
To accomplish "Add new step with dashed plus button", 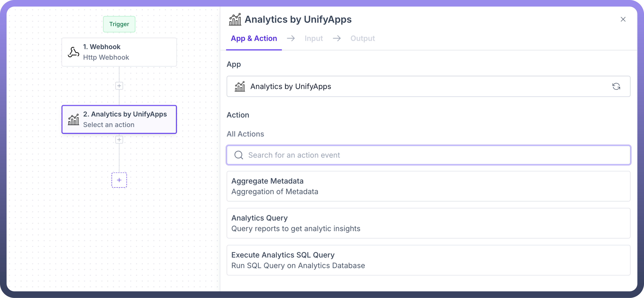I will tap(119, 180).
